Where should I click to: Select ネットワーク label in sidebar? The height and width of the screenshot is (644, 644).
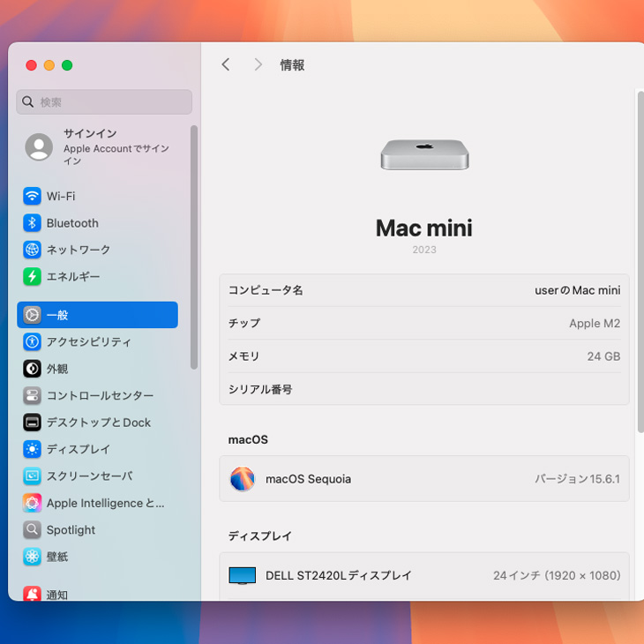pos(79,250)
